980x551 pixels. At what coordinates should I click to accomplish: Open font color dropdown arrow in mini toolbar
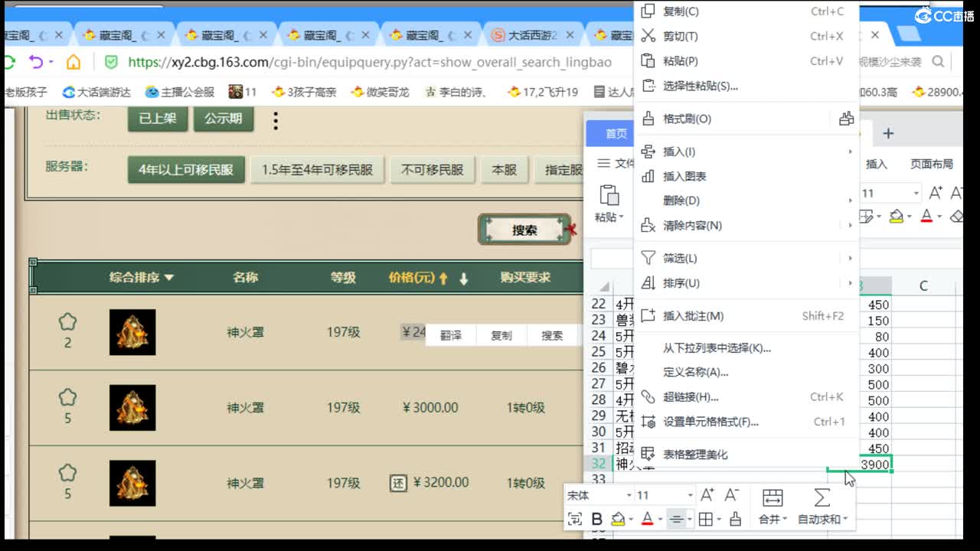click(x=660, y=520)
